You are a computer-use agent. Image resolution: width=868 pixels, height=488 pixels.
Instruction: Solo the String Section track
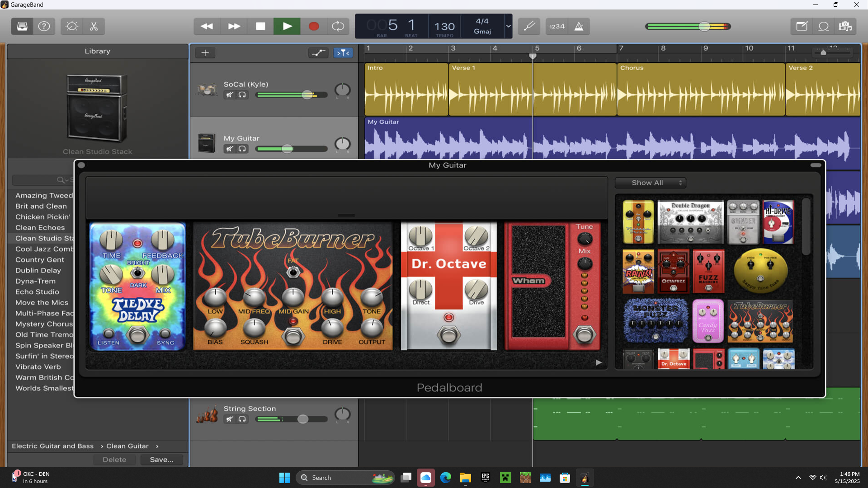pyautogui.click(x=242, y=419)
